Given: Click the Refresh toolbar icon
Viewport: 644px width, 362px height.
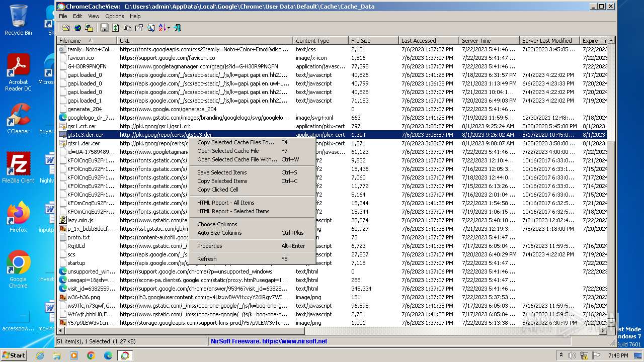Looking at the screenshot, I should (115, 28).
